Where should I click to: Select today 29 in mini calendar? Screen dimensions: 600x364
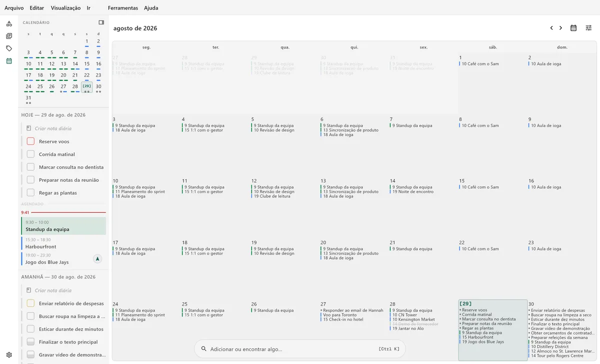coord(87,86)
